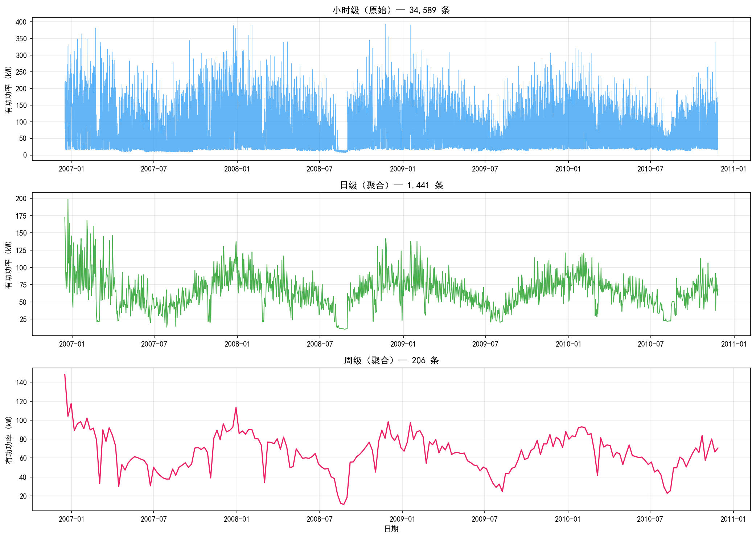Click the daily chart y-axis label "有功功率 (kW)"
This screenshot has height=538, width=756.
8,265
